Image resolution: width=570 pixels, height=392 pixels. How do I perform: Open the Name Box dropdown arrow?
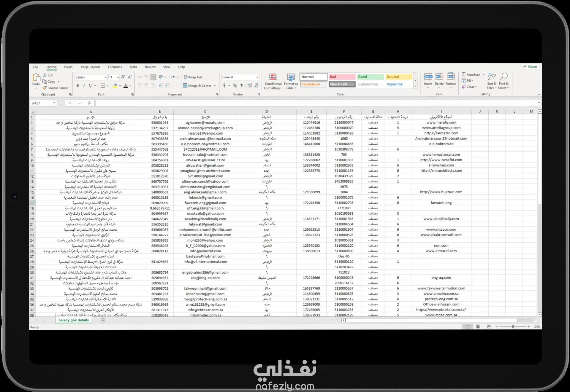[x=54, y=103]
